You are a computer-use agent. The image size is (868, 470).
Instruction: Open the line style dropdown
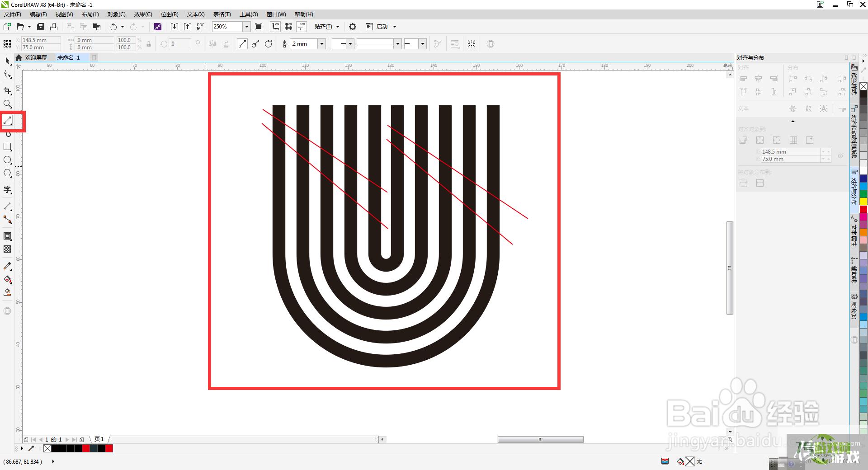[x=398, y=44]
